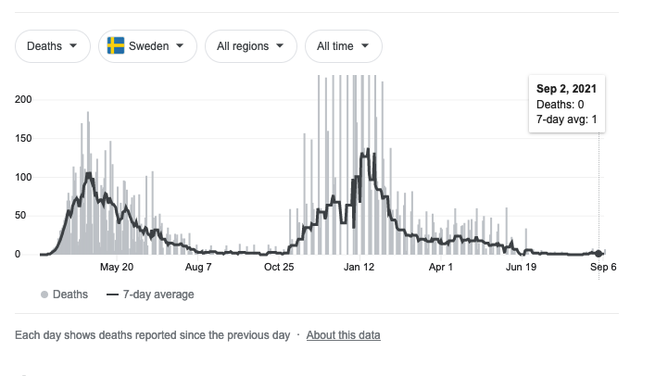
Task: Select the 7-day average legend label
Action: [158, 294]
